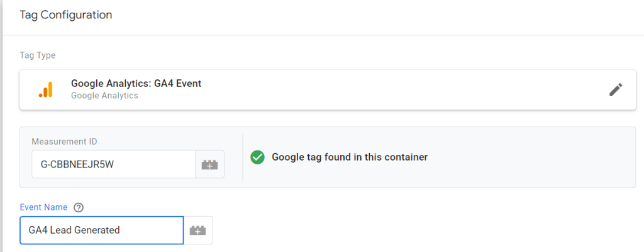Click the orange Google Analytics bar-chart logo
Viewport: 644px width, 252px height.
click(x=45, y=89)
